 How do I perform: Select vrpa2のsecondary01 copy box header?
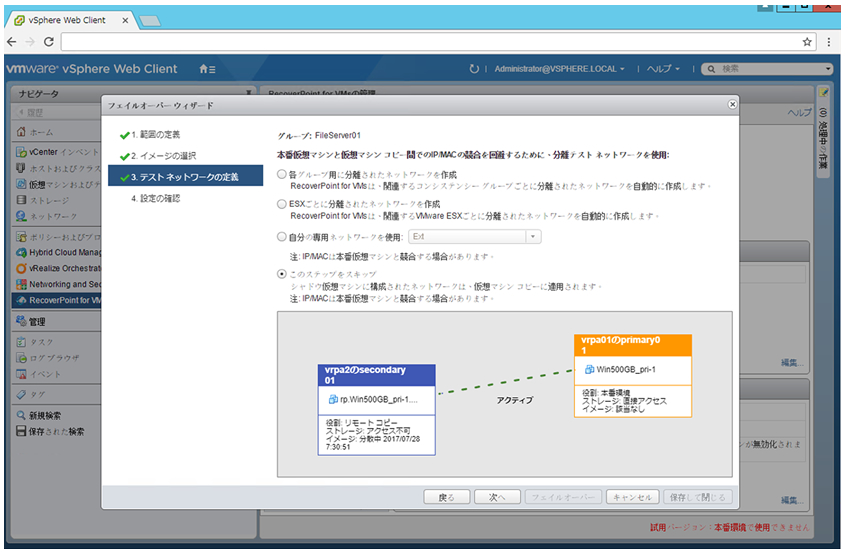(377, 375)
